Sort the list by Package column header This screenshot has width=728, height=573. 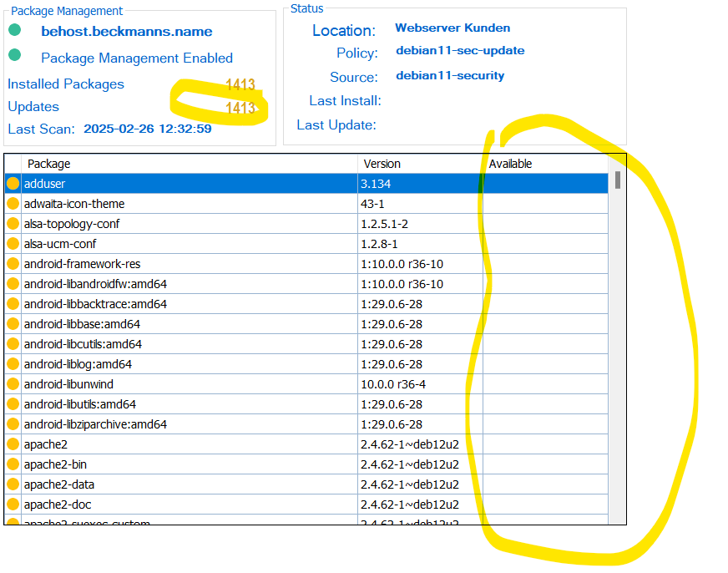[48, 164]
